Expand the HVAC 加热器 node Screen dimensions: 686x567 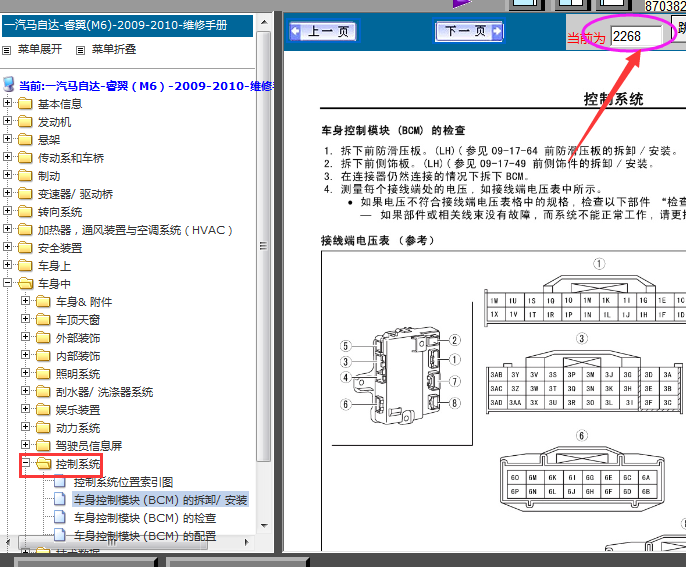click(x=7, y=229)
